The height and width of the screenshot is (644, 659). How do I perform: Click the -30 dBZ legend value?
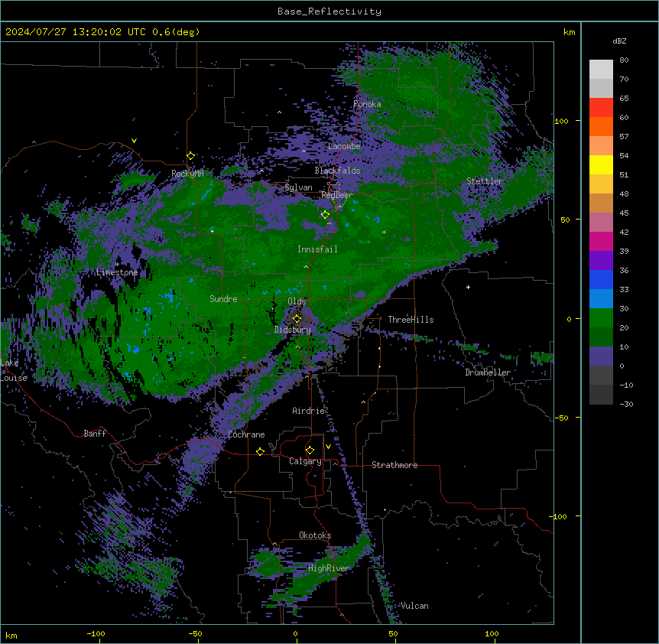626,404
